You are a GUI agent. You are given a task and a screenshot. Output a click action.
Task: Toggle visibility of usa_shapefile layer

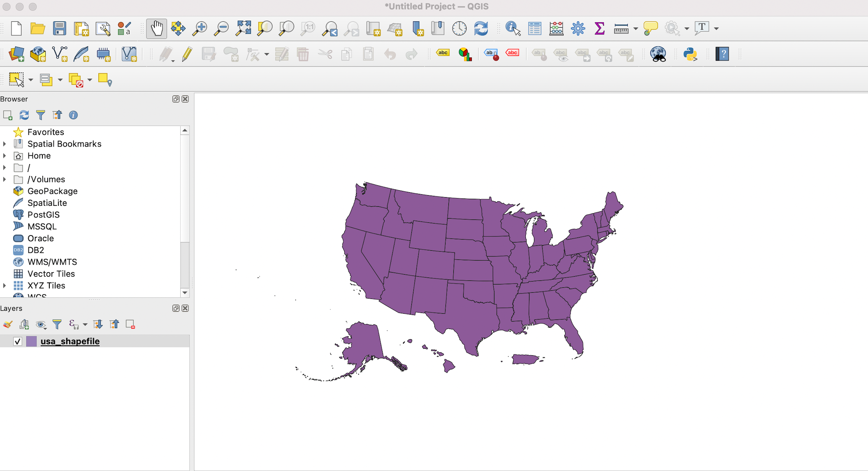17,341
